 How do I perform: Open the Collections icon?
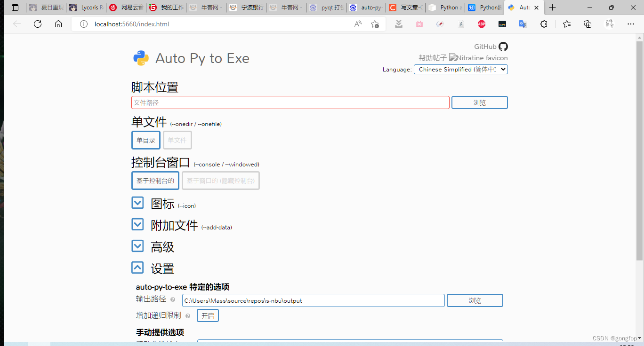[588, 24]
